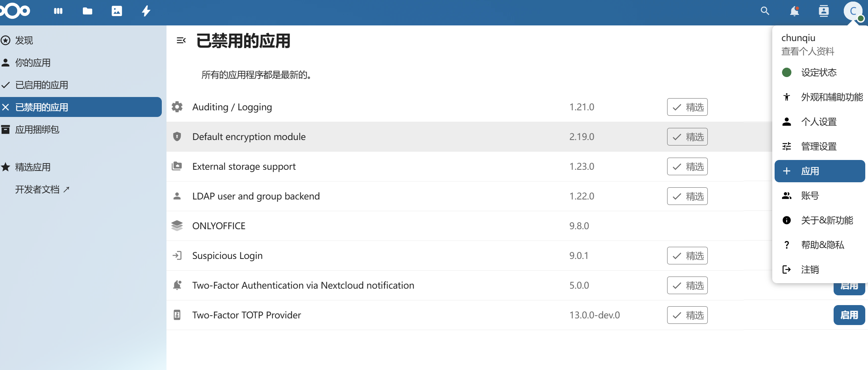868x370 pixels.
Task: Open the Files app from top bar
Action: pos(87,11)
